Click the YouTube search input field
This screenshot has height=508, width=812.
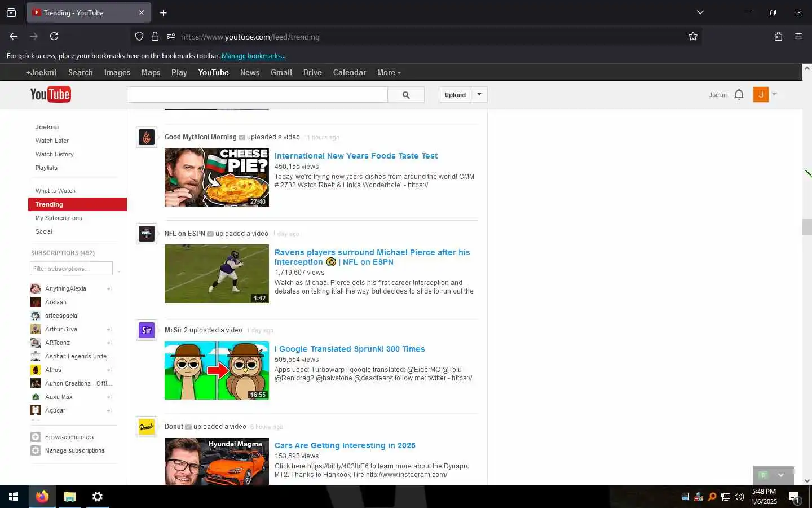(x=257, y=95)
